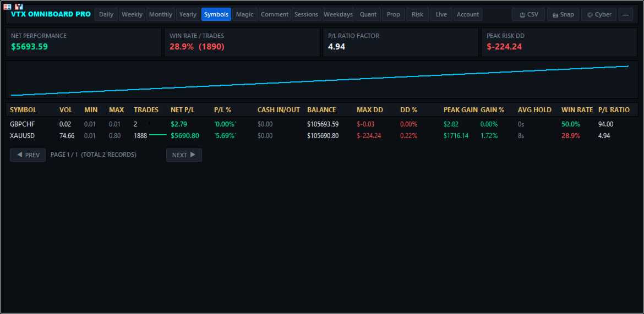
Task: Switch theme using the Cyber button
Action: [x=599, y=14]
